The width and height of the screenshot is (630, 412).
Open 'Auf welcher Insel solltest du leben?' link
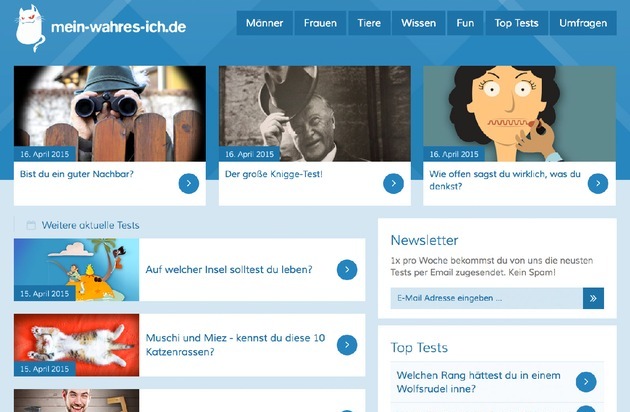click(x=229, y=270)
